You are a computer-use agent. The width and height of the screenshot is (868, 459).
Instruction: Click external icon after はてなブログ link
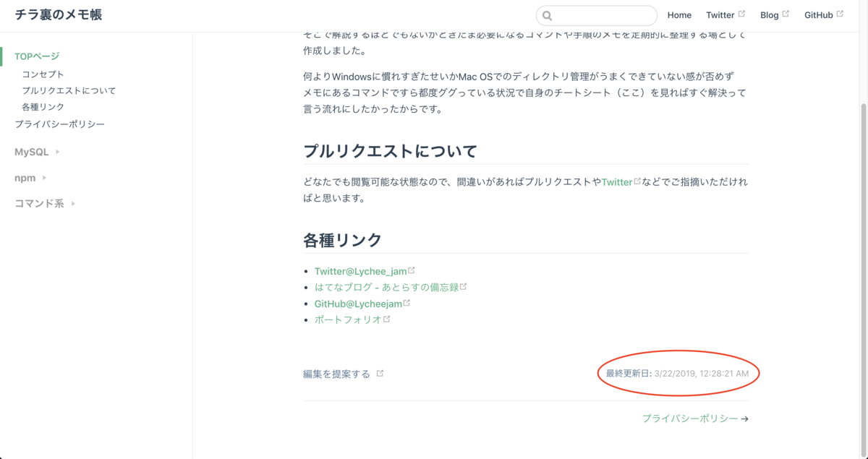pos(464,286)
